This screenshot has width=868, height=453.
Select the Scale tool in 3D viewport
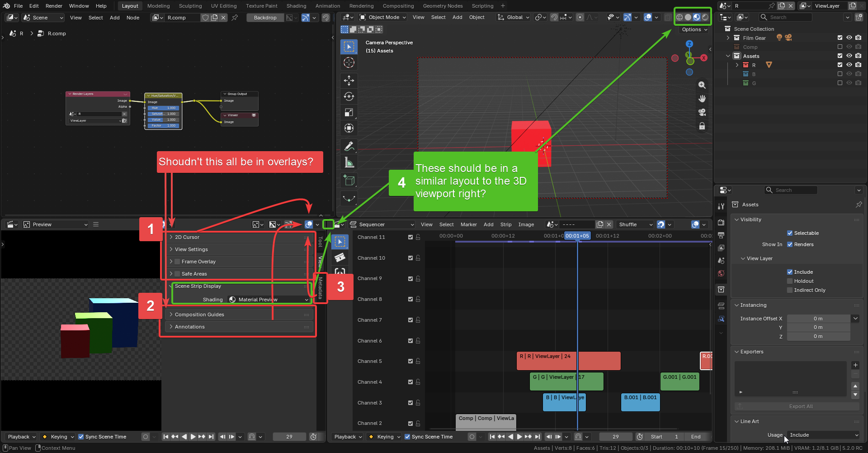(x=349, y=112)
